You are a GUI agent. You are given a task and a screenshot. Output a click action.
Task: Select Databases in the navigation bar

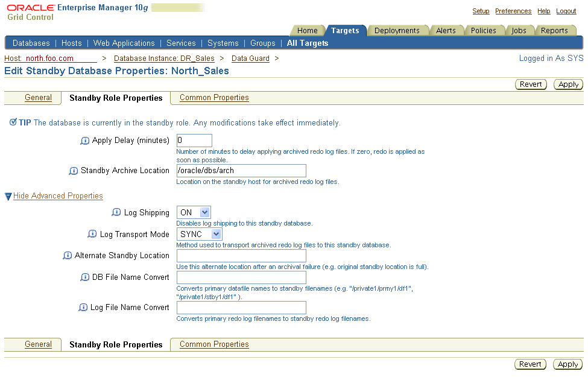(31, 43)
